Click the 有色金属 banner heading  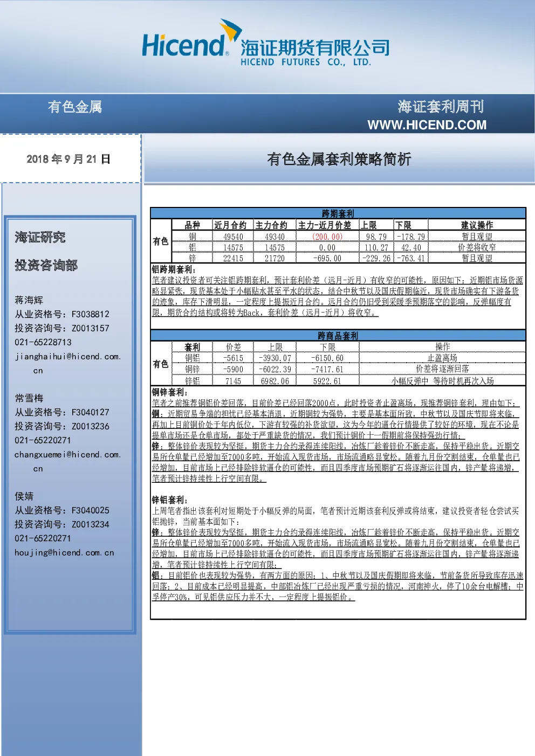[x=75, y=107]
